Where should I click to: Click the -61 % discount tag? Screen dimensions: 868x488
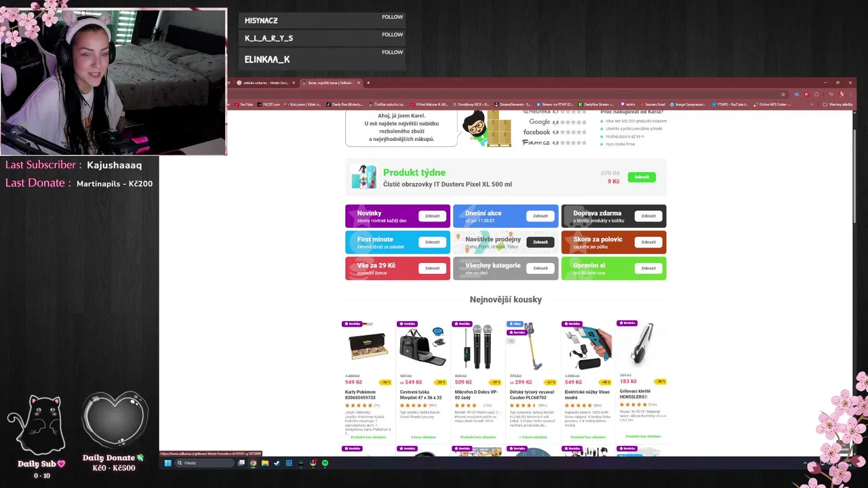click(x=550, y=382)
